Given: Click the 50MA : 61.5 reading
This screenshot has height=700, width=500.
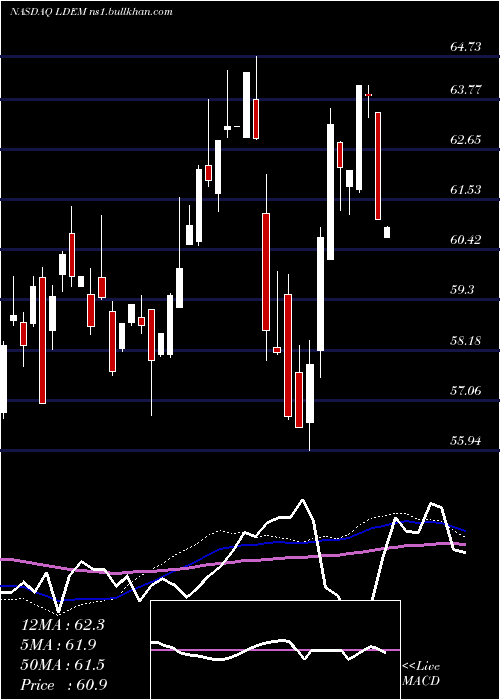Looking at the screenshot, I should click(63, 665).
